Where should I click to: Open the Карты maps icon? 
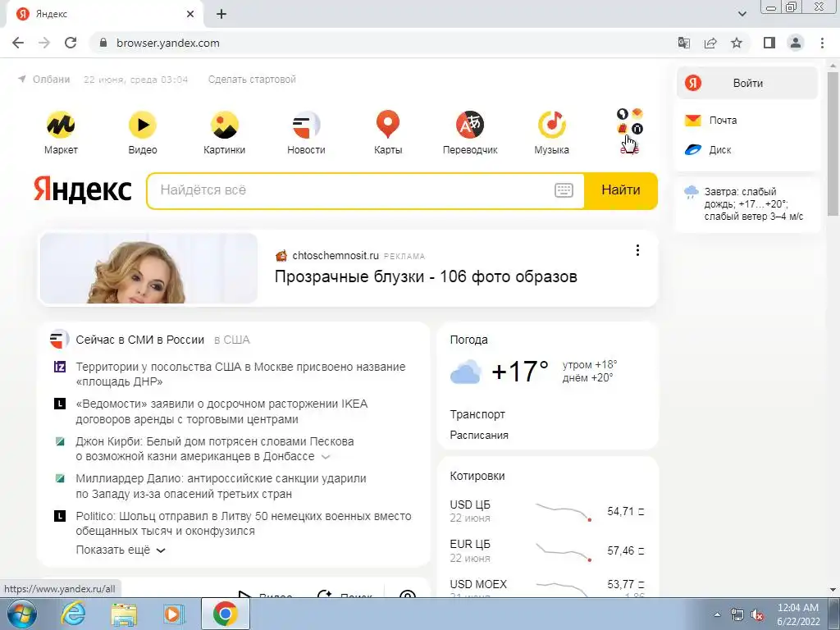tap(388, 125)
